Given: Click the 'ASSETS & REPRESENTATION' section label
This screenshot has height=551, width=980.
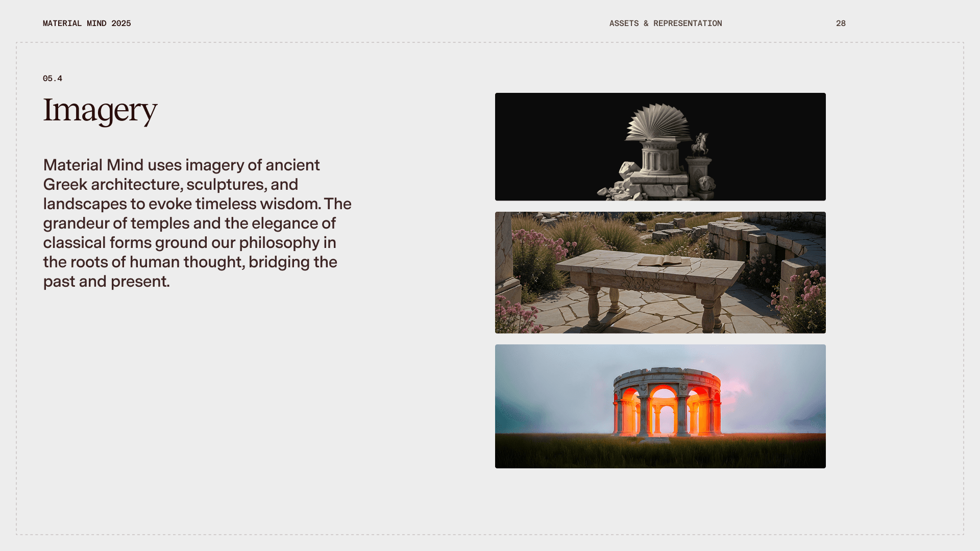Looking at the screenshot, I should [665, 23].
